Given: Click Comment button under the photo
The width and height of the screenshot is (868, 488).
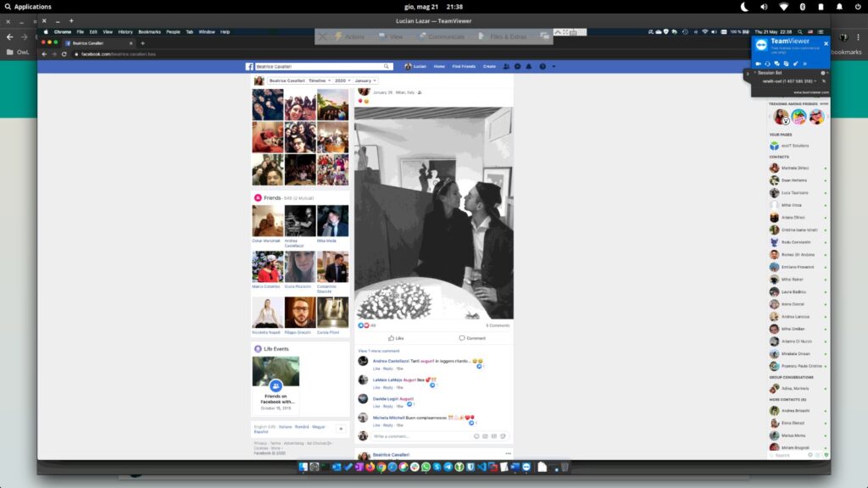Looking at the screenshot, I should (472, 338).
